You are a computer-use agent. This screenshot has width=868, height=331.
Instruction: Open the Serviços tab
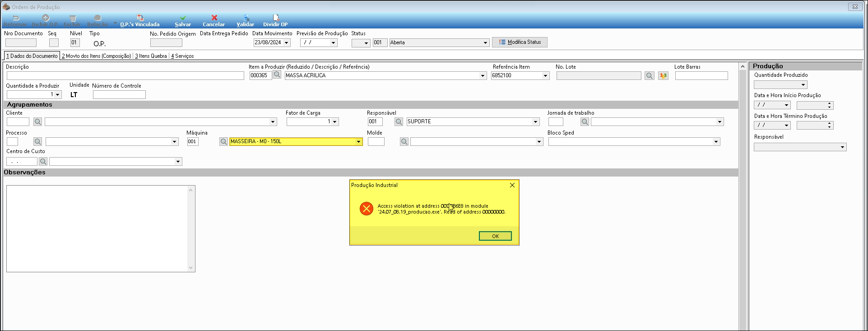click(182, 56)
